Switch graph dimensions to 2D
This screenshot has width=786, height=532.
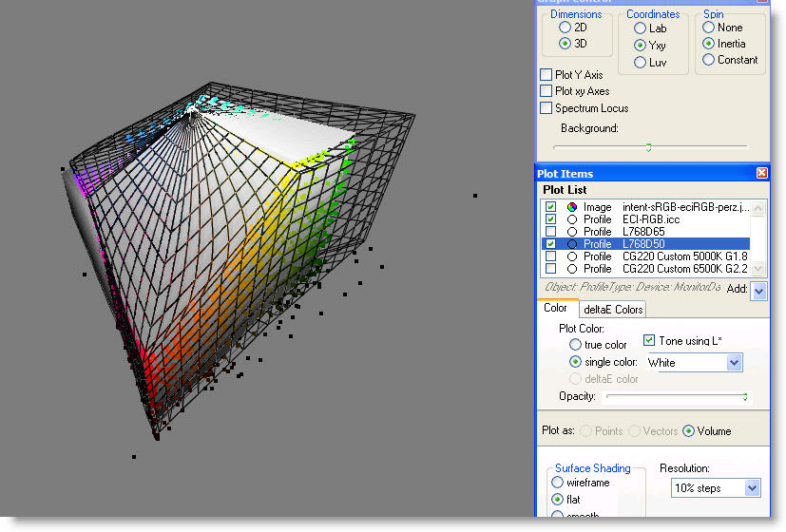point(566,28)
